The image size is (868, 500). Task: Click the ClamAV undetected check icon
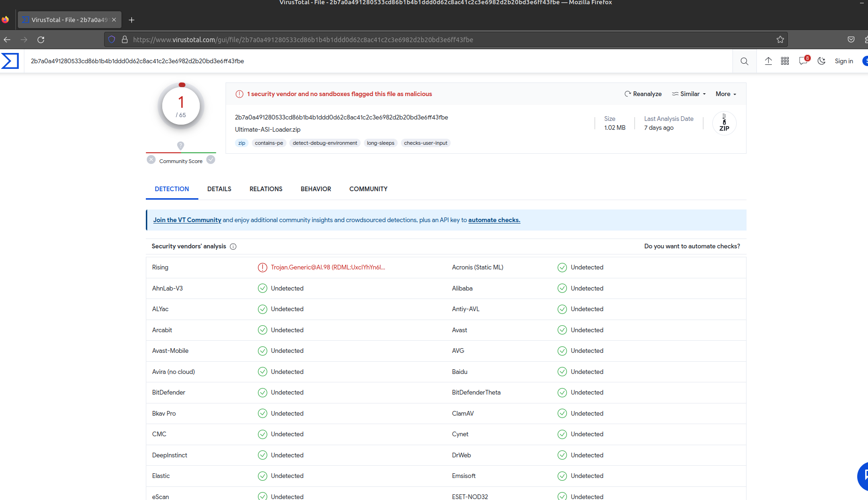(562, 413)
